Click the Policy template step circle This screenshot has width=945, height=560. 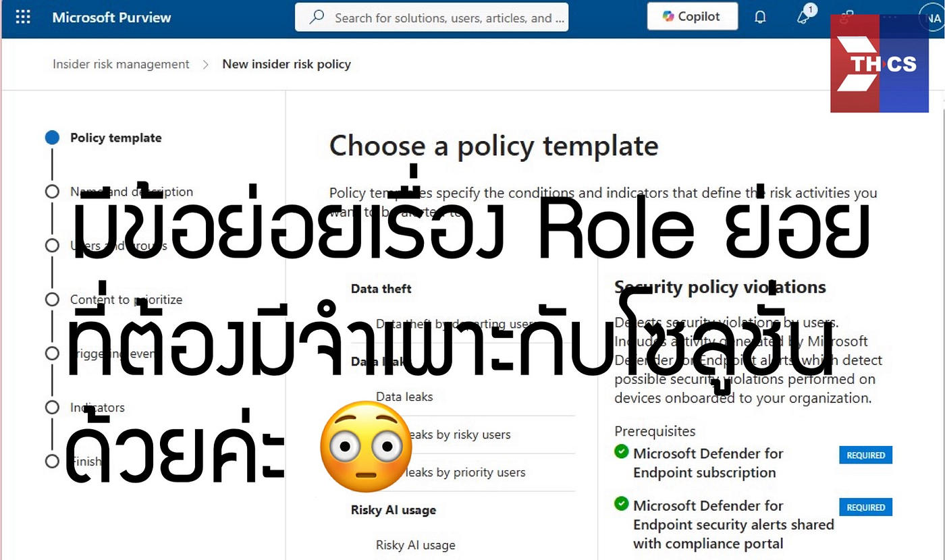click(x=53, y=138)
